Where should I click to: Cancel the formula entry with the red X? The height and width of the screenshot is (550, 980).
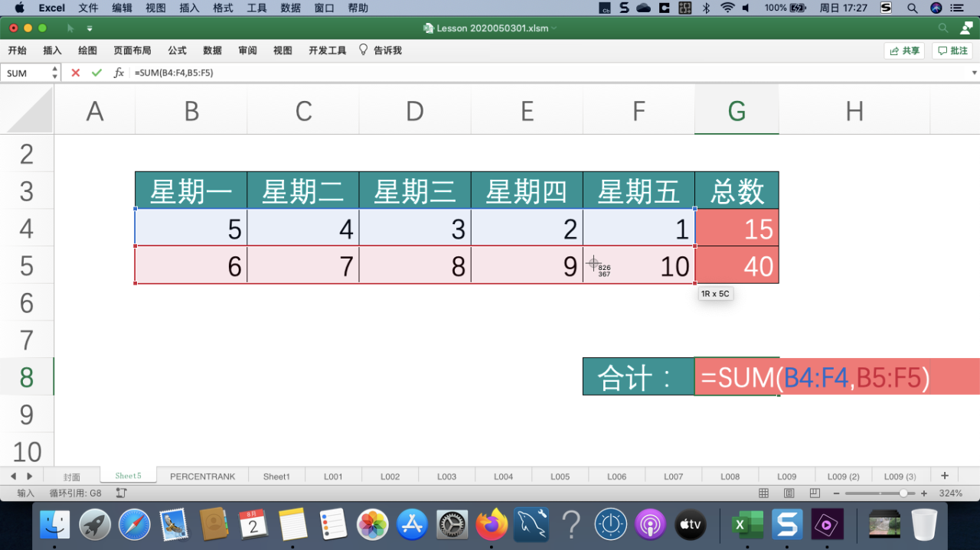click(x=75, y=73)
